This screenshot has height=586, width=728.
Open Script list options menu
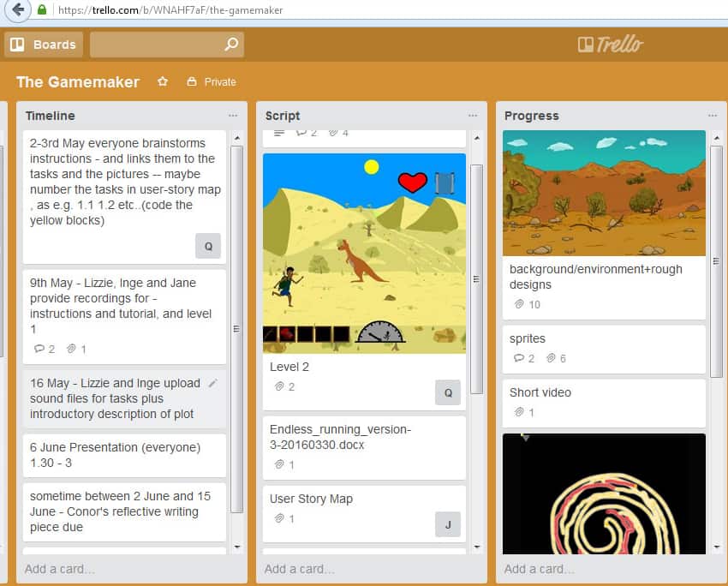[x=473, y=116]
